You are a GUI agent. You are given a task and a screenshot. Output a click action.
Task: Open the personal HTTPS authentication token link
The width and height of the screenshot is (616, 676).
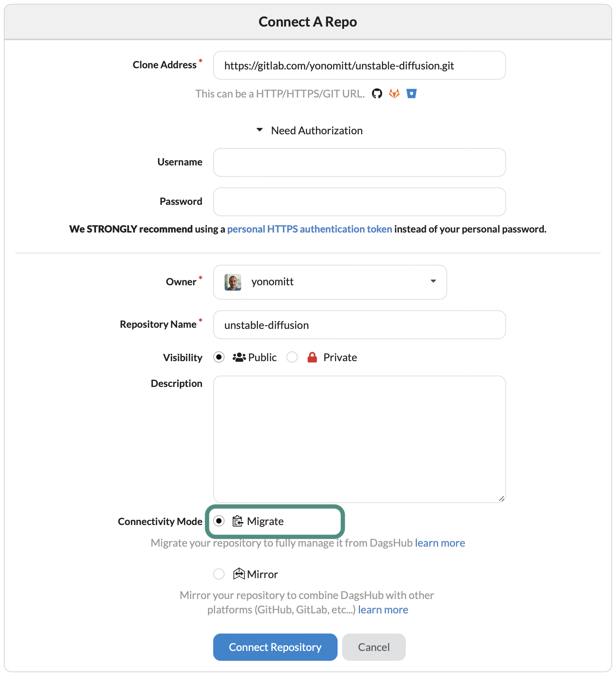[310, 229]
